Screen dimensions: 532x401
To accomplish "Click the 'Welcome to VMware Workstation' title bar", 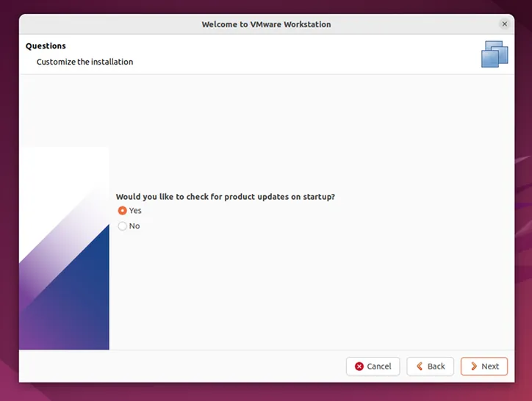I will (266, 24).
